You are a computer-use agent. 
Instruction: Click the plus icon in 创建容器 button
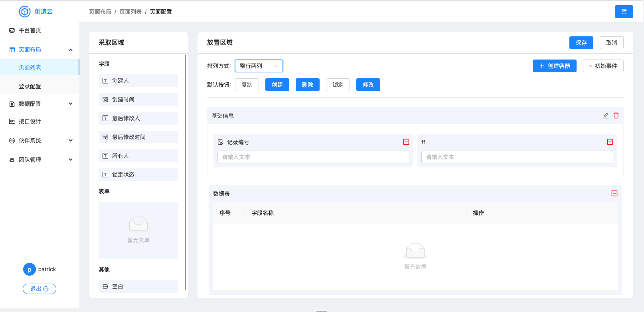click(x=542, y=66)
